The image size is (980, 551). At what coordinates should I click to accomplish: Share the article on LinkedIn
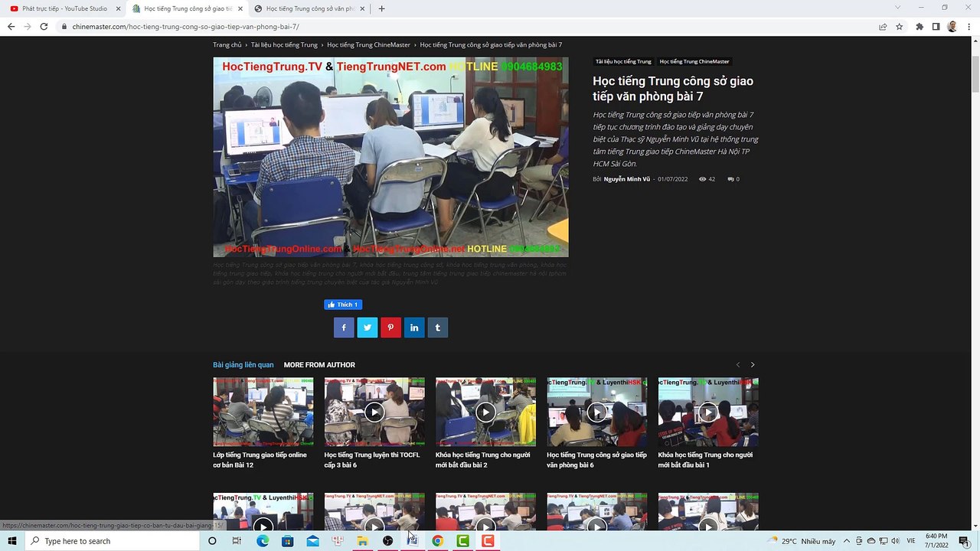[414, 328]
